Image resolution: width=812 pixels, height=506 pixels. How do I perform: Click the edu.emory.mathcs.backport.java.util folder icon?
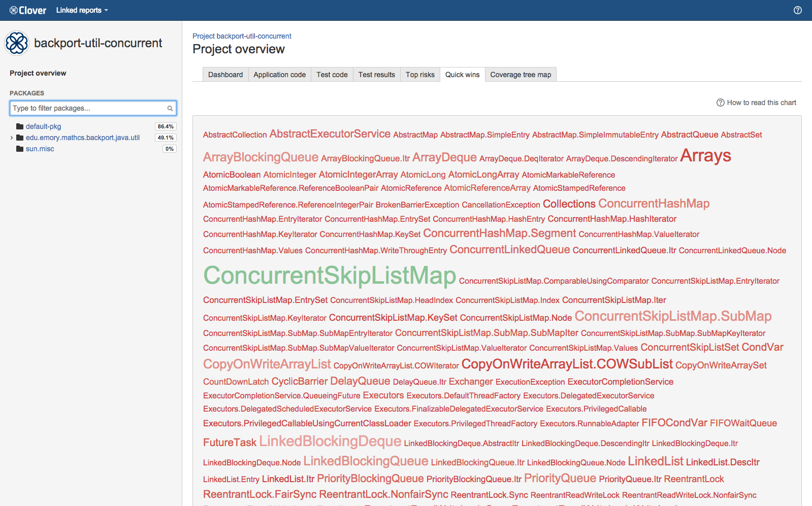20,138
